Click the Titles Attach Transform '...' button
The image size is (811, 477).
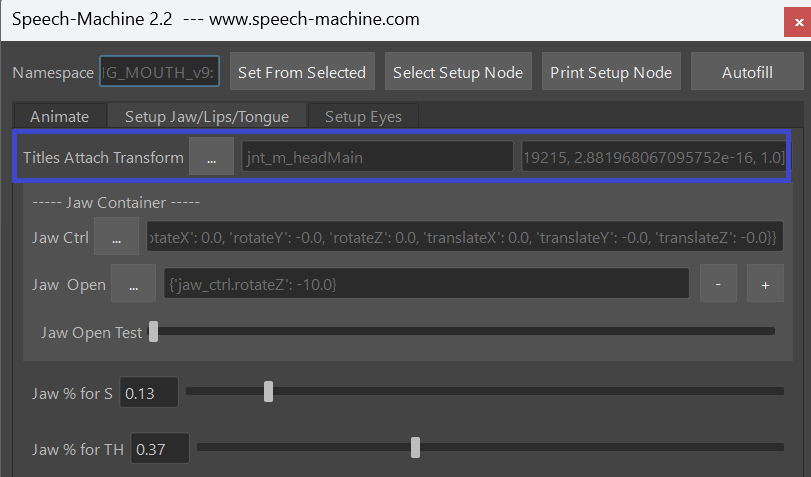(x=211, y=157)
